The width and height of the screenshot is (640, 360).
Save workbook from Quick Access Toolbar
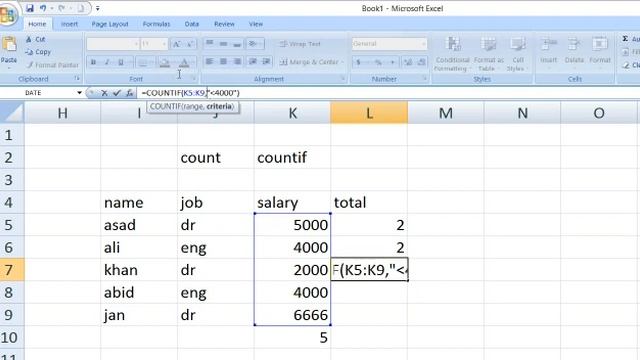click(x=30, y=8)
